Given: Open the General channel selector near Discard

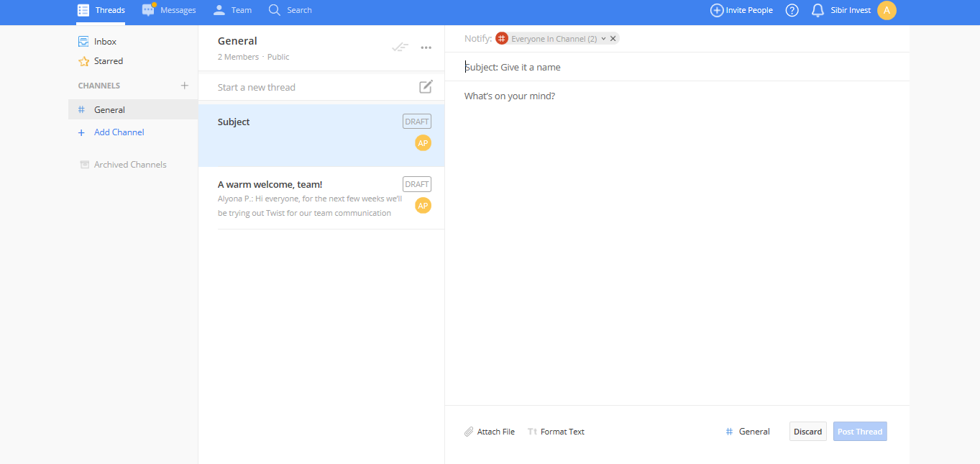Looking at the screenshot, I should pyautogui.click(x=748, y=432).
